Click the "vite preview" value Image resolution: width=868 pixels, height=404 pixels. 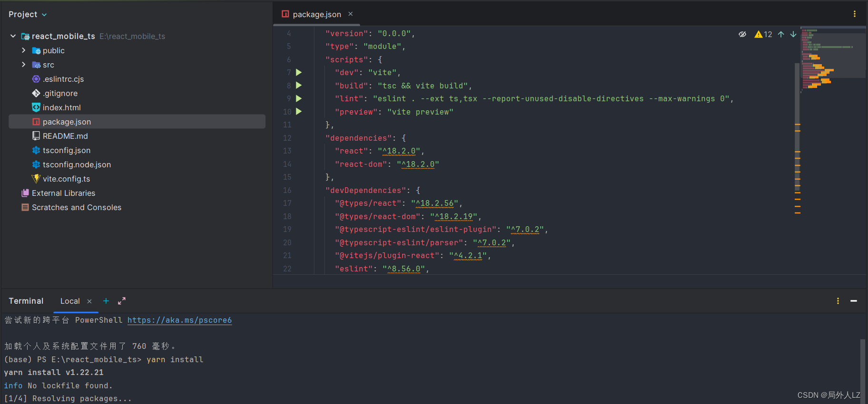tap(420, 112)
